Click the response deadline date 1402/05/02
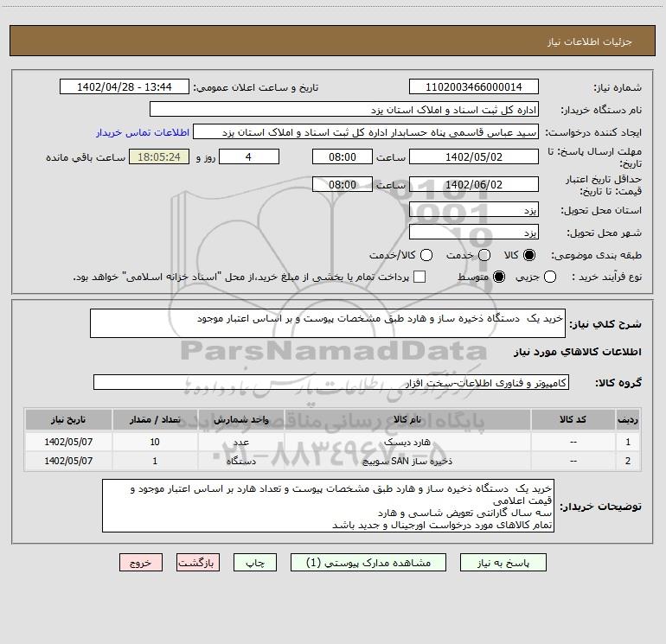 pos(474,156)
